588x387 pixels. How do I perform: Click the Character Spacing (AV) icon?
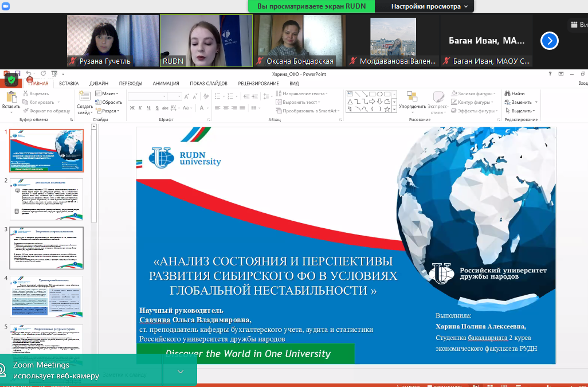tap(174, 108)
